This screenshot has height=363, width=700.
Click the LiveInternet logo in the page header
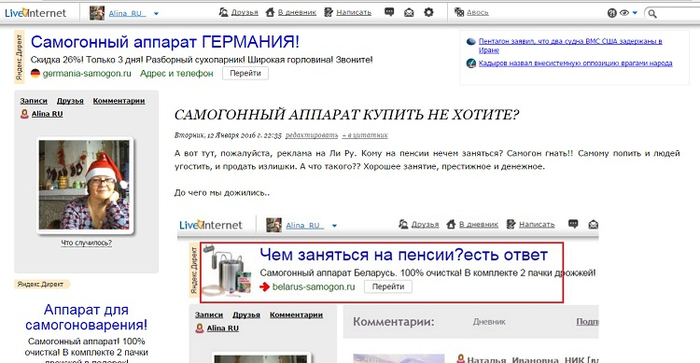[35, 13]
